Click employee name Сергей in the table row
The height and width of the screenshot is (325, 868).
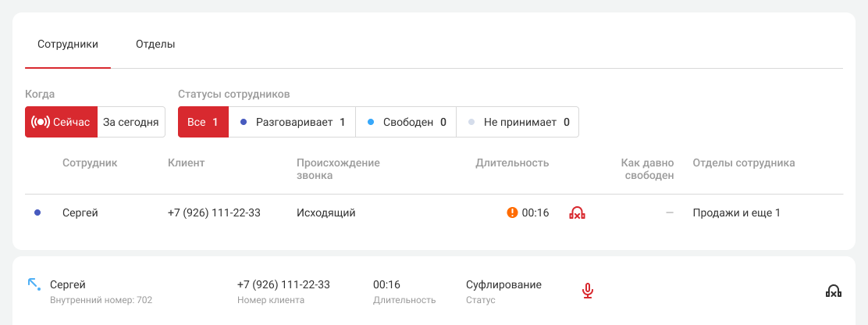pyautogui.click(x=80, y=212)
